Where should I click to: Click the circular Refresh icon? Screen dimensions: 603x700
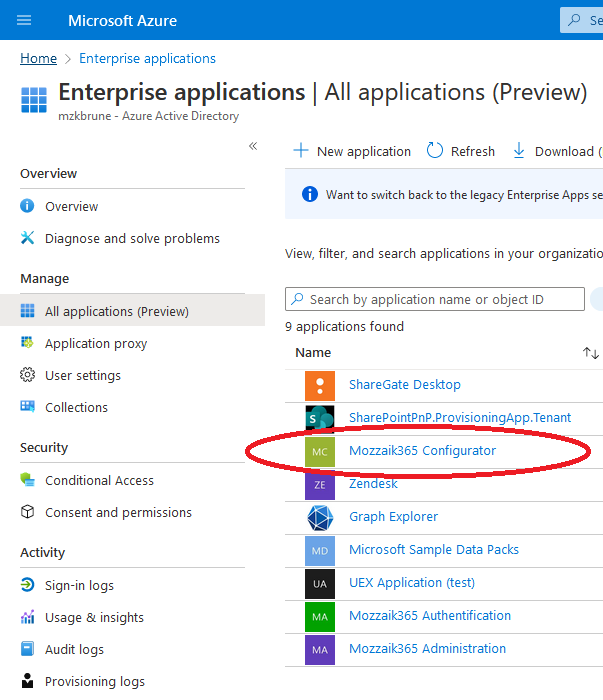435,150
